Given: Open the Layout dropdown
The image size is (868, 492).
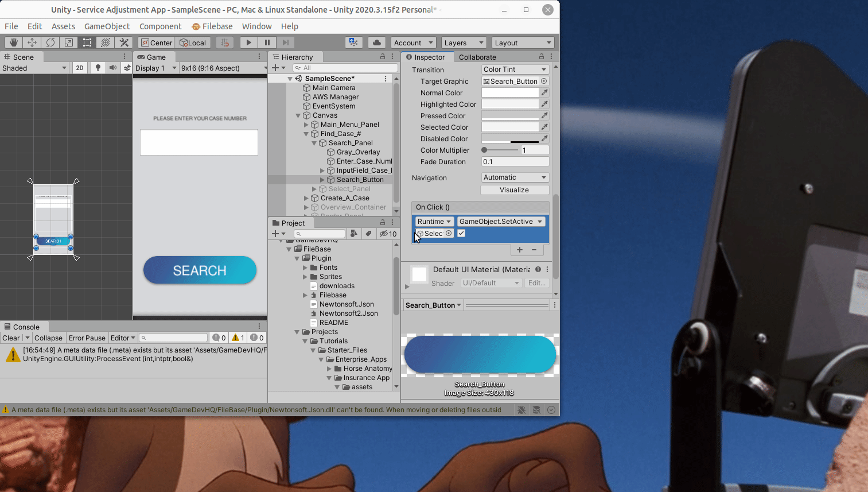Looking at the screenshot, I should (x=523, y=42).
